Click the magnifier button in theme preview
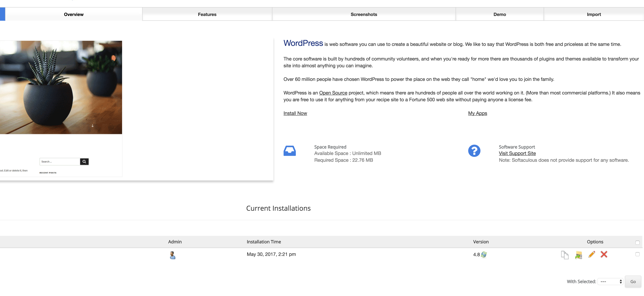This screenshot has height=296, width=644. (84, 162)
